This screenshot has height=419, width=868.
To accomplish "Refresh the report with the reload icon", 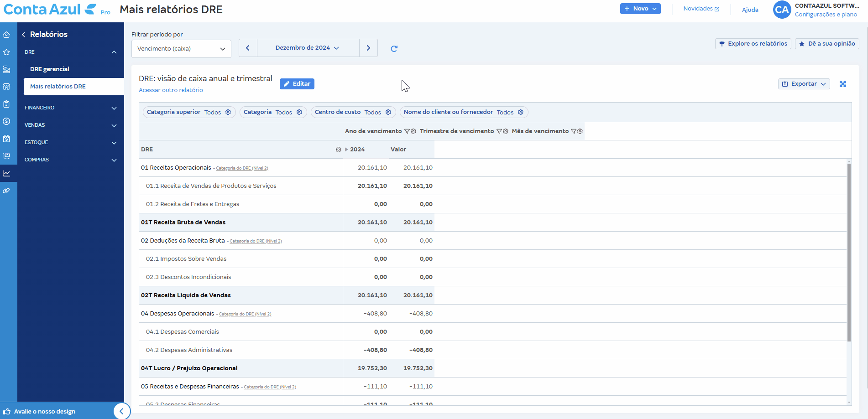I will pos(394,48).
